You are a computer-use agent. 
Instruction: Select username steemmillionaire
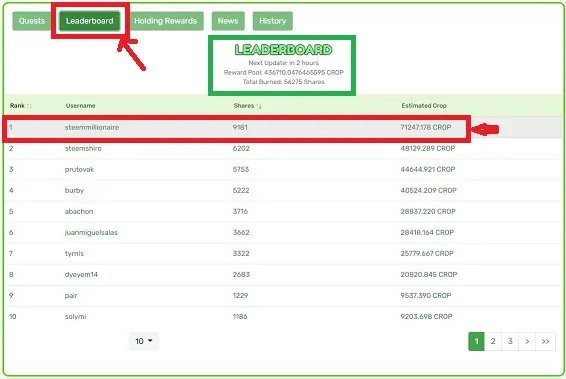[92, 127]
